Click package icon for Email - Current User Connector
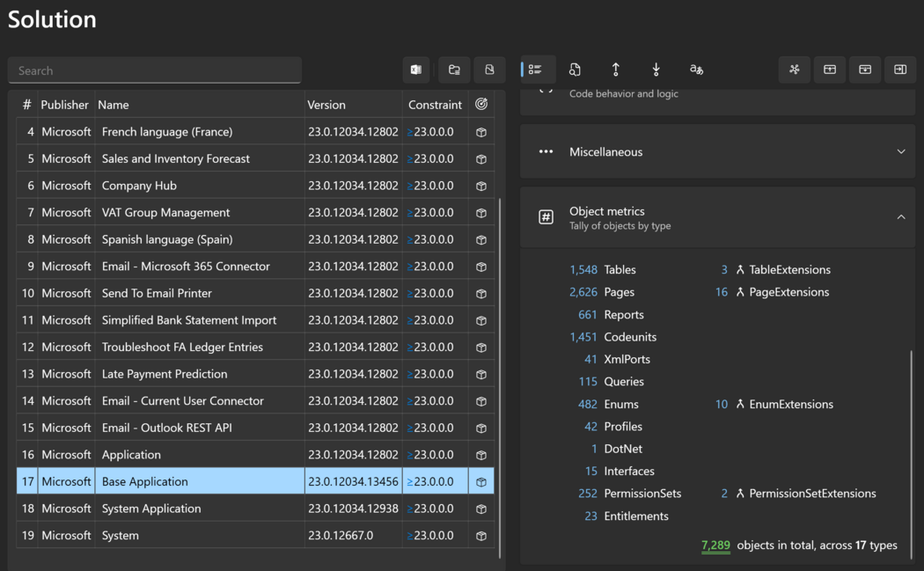 click(481, 401)
